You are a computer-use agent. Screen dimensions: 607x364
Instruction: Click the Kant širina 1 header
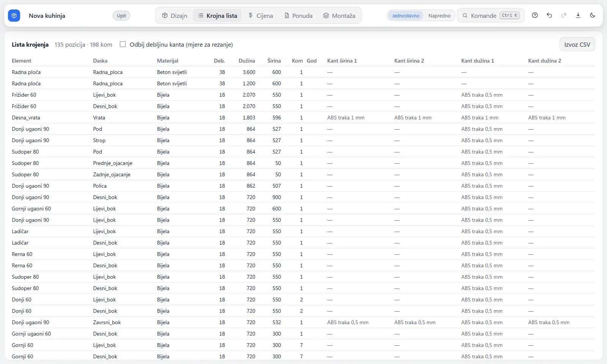tap(342, 61)
